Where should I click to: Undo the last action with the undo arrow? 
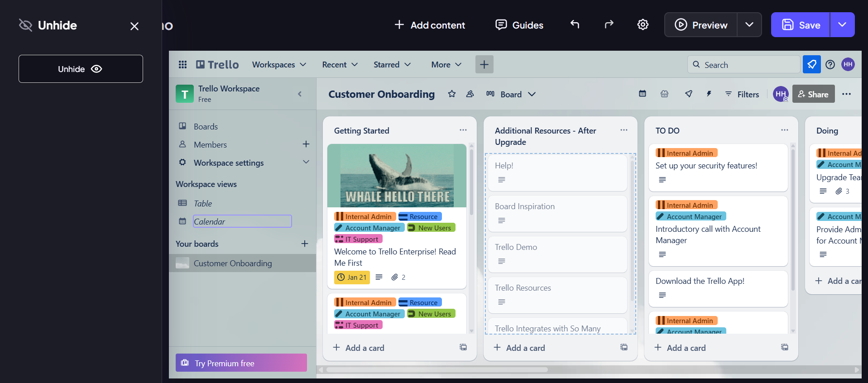click(575, 24)
